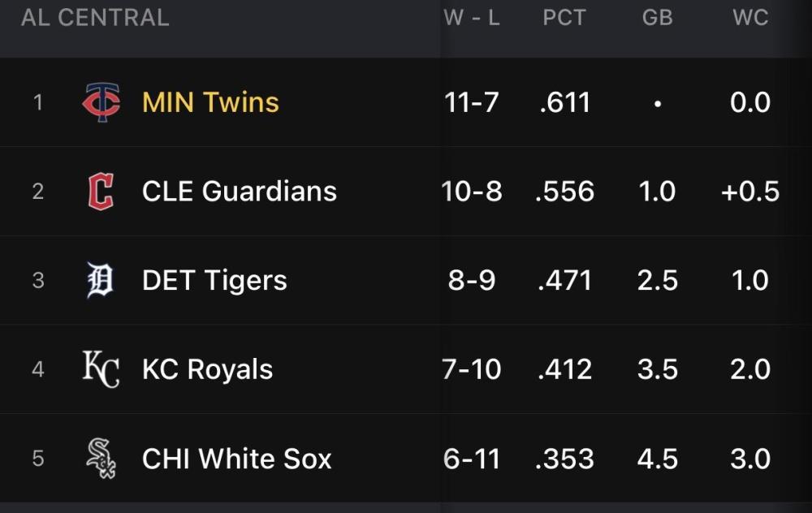
Task: Click the AL CENTRAL division header
Action: (95, 18)
